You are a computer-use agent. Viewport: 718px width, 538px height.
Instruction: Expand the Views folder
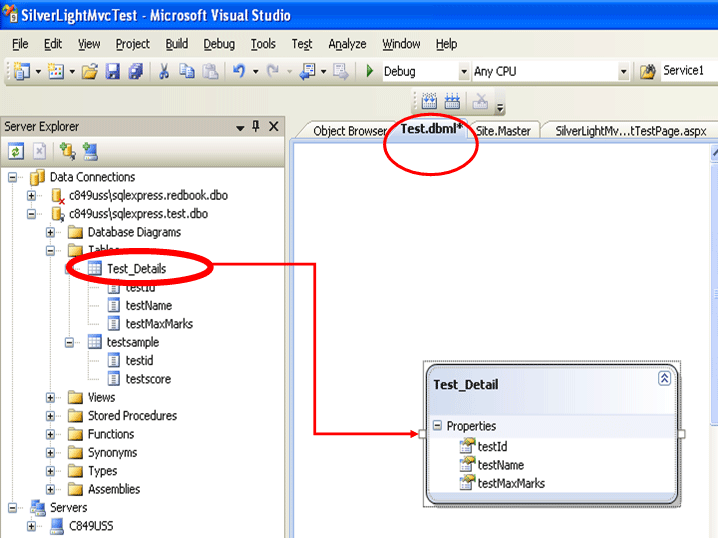click(x=50, y=397)
